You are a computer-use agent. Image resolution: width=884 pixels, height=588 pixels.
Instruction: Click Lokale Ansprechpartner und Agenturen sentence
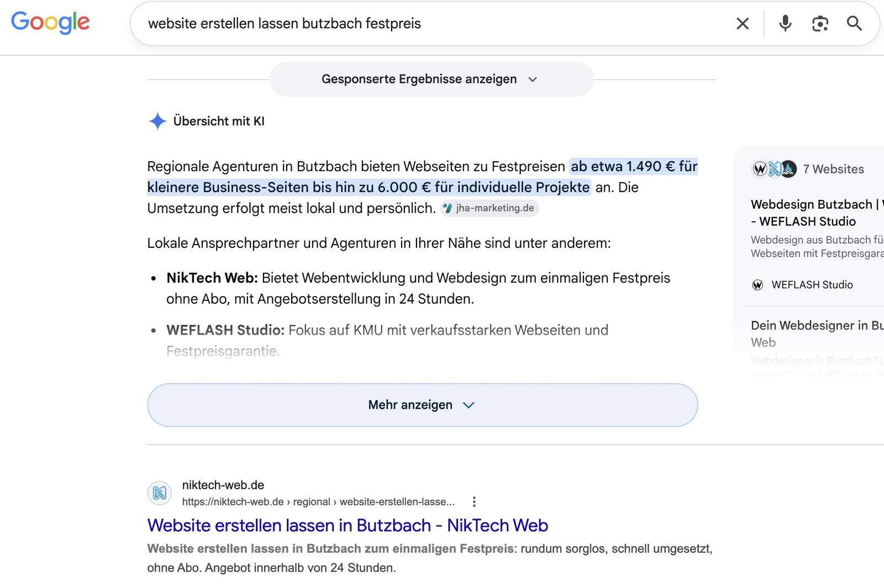pyautogui.click(x=379, y=243)
